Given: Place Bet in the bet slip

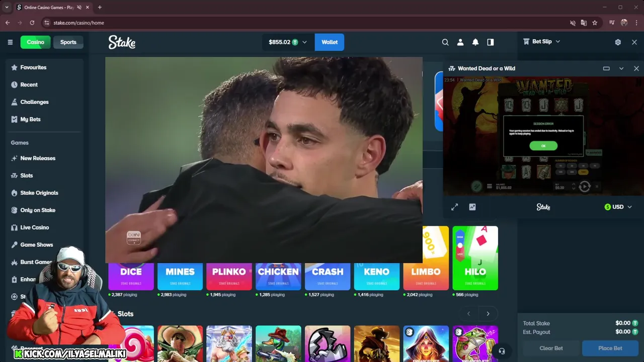Looking at the screenshot, I should pos(610,348).
